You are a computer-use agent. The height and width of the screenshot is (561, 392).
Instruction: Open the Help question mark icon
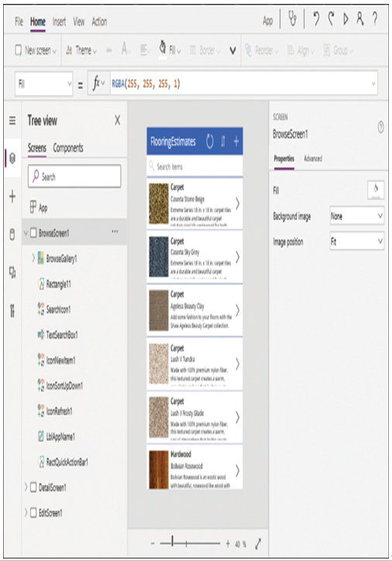pos(374,19)
